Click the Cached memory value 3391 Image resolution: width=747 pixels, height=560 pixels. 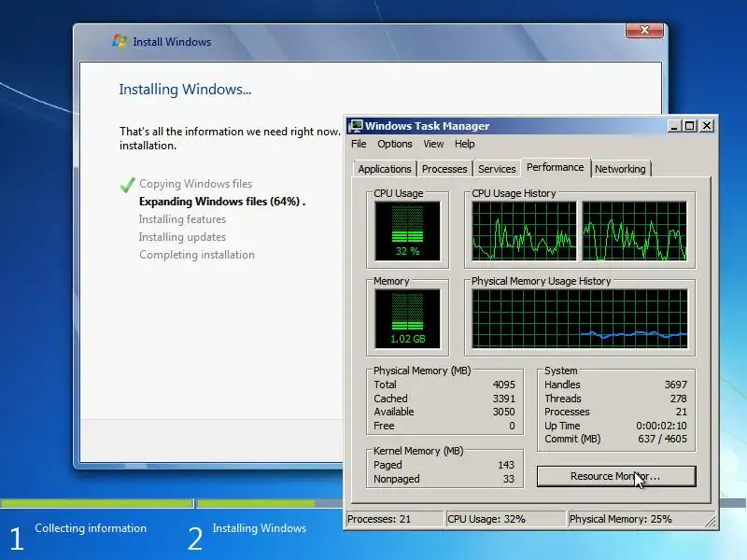(503, 399)
